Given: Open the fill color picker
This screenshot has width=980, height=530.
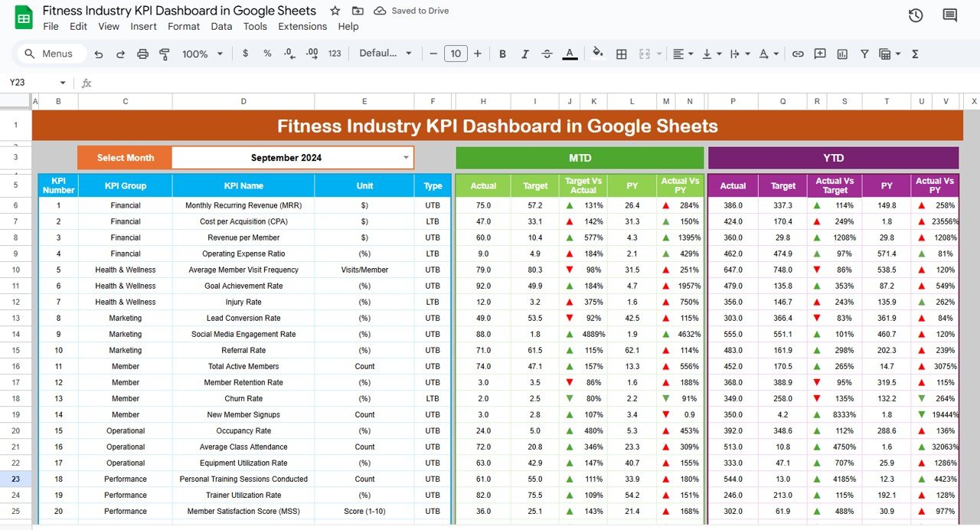Looking at the screenshot, I should 598,54.
